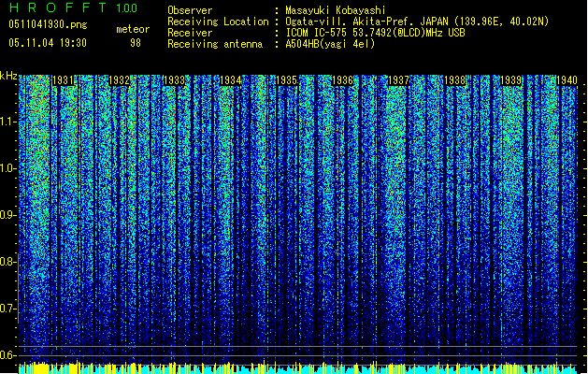Select the Ogata-vill. Akita-Pref. JAPAN location text
Screen dimensions: 588x374
[417, 22]
